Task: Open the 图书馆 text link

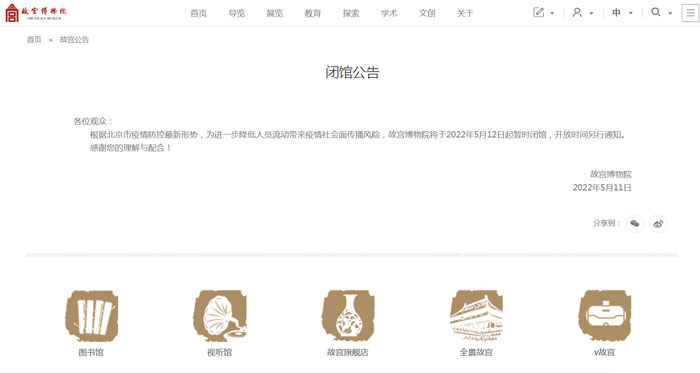Action: (91, 352)
